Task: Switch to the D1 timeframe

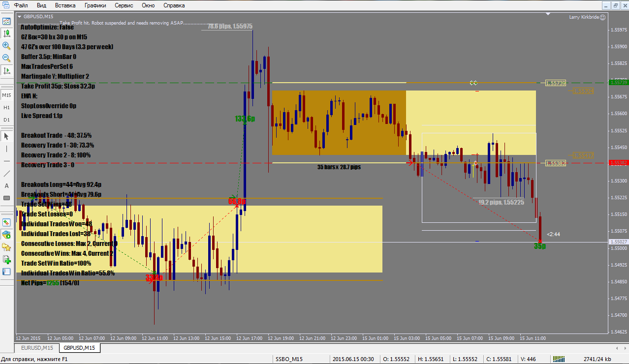Action: [6, 120]
